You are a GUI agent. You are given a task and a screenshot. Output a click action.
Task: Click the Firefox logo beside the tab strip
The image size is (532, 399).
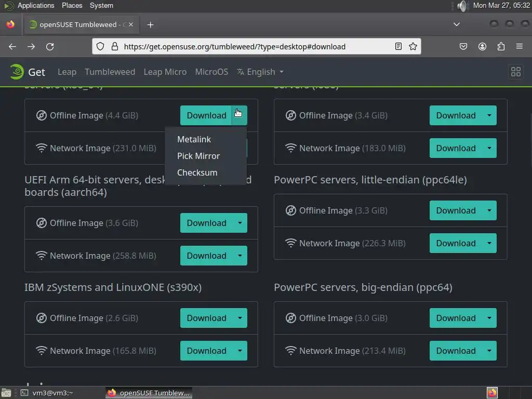[10, 24]
